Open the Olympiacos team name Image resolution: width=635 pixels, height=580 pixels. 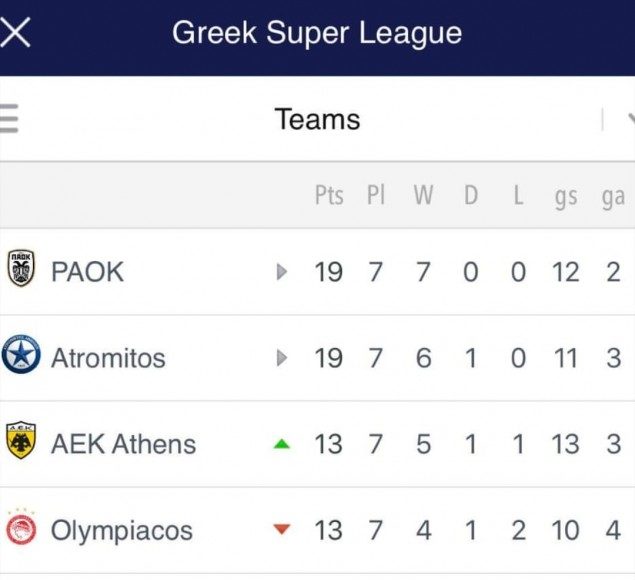point(121,530)
